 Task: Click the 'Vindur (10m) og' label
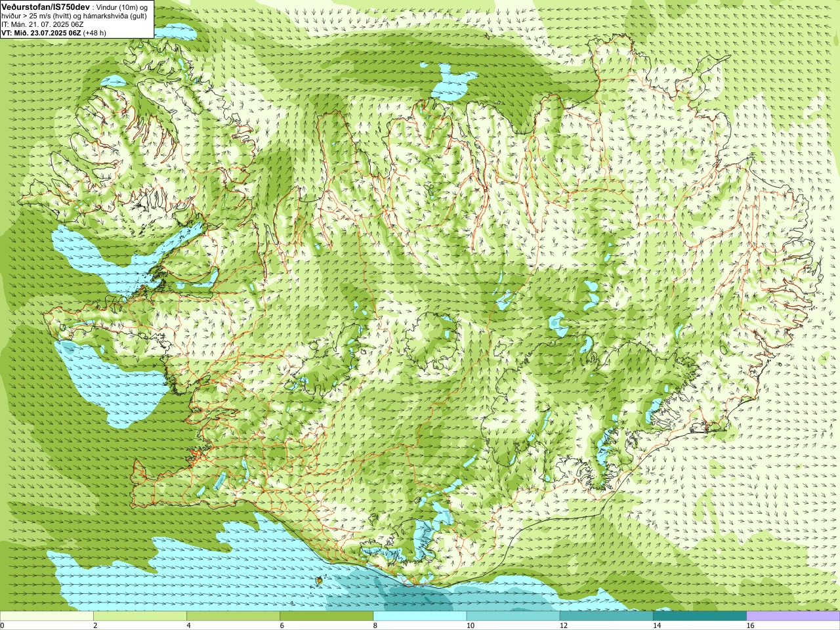point(122,7)
